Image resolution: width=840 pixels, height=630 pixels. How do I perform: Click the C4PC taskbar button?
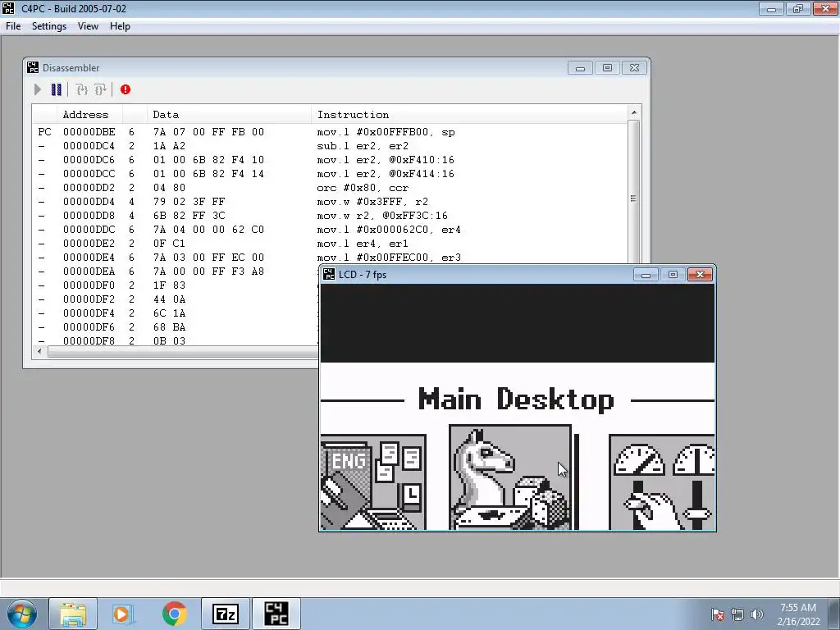coord(276,614)
